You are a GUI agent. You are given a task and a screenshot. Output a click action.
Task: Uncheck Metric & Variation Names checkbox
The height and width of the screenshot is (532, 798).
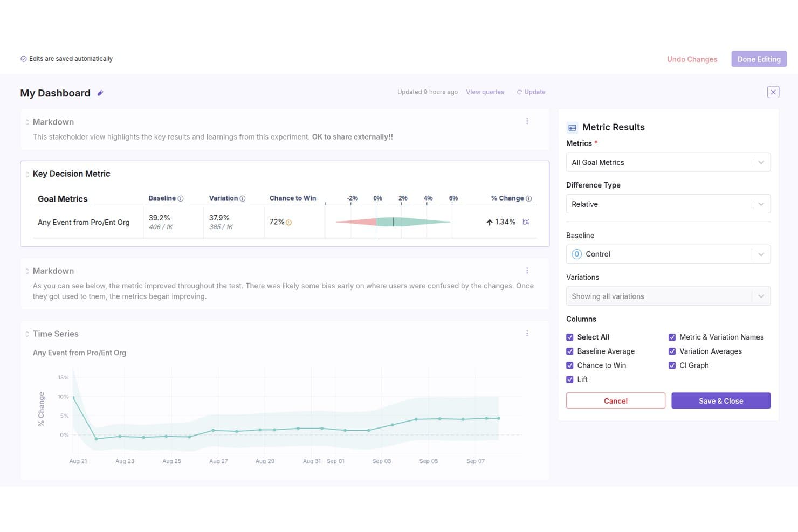(672, 337)
